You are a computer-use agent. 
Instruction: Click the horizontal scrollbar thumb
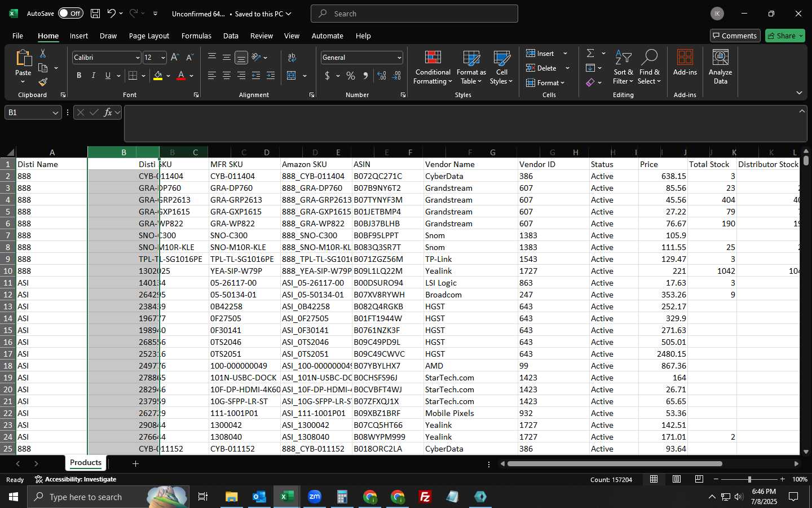(x=615, y=463)
